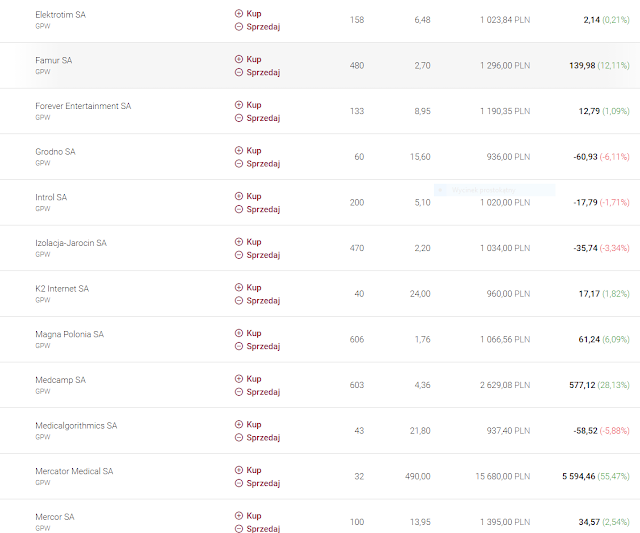Click Kup link for Forever Entertainment SA
640x533 pixels.
253,105
